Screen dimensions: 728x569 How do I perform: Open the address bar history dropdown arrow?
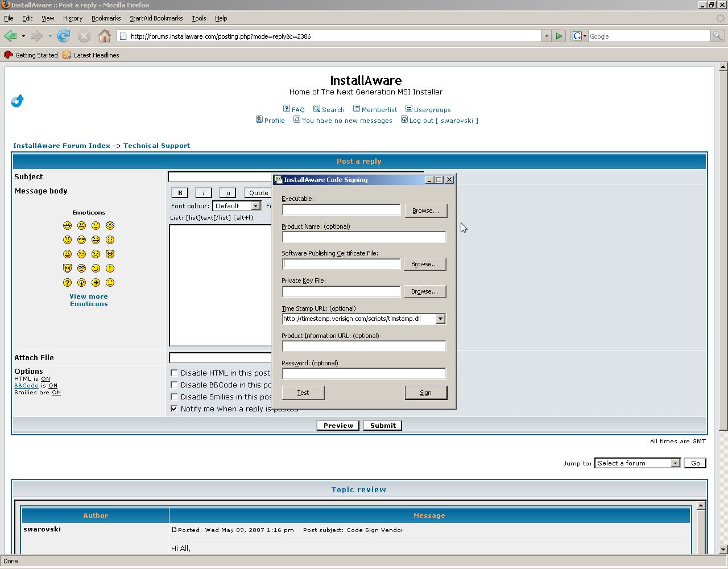coord(547,36)
